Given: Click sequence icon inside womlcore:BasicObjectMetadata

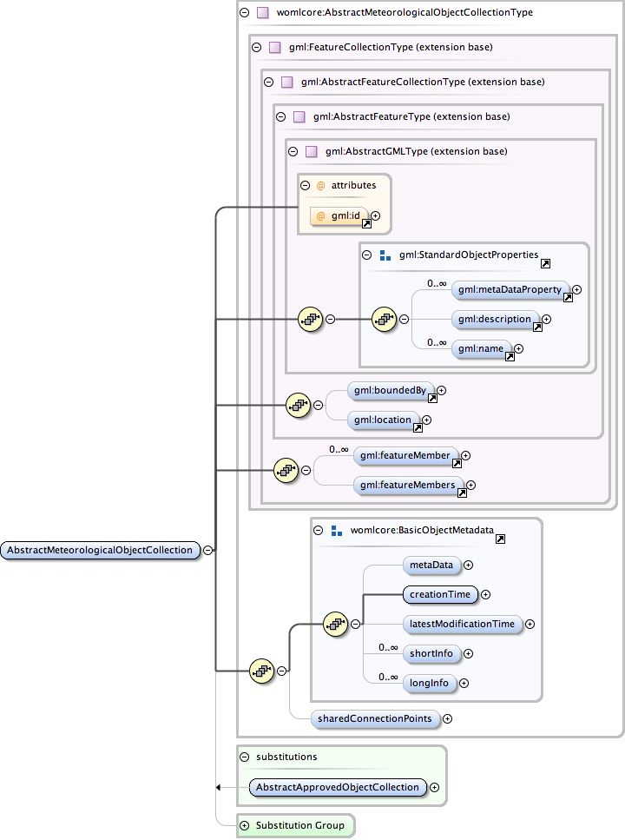Looking at the screenshot, I should point(336,624).
